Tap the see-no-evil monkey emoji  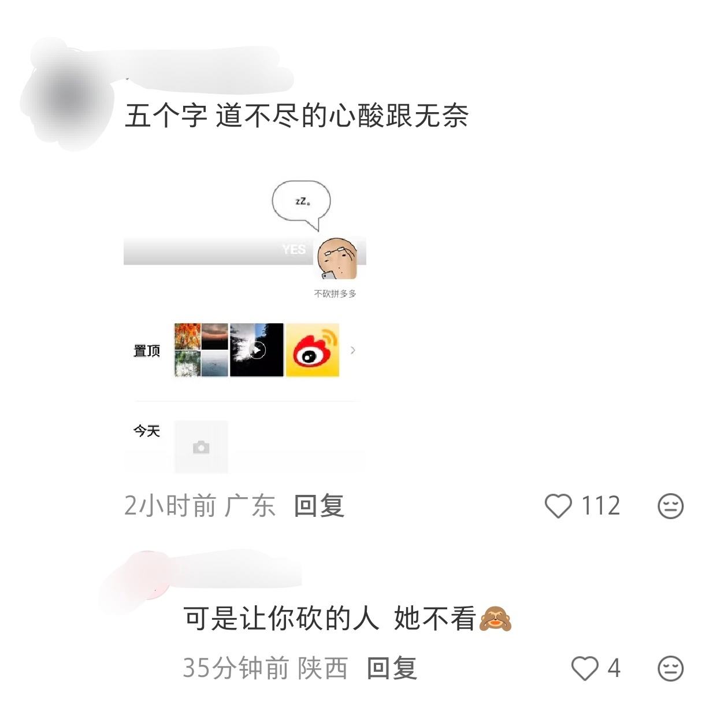(495, 619)
